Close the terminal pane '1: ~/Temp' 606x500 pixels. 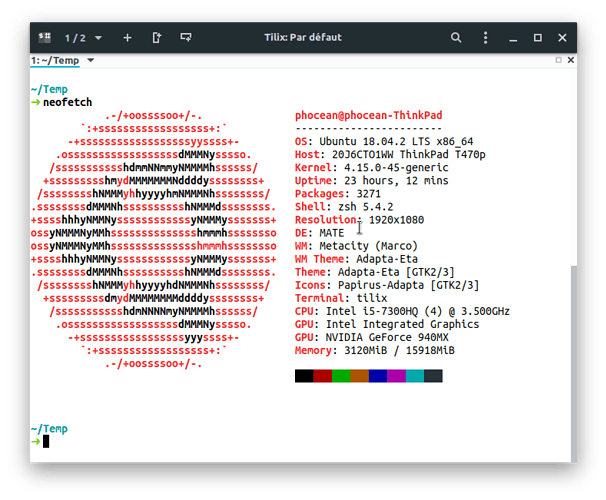point(570,60)
